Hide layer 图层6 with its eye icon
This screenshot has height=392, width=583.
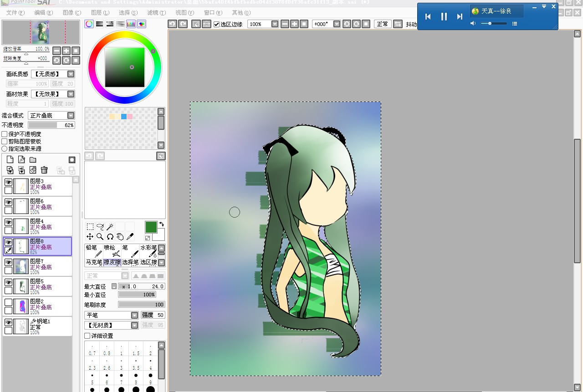click(x=8, y=202)
